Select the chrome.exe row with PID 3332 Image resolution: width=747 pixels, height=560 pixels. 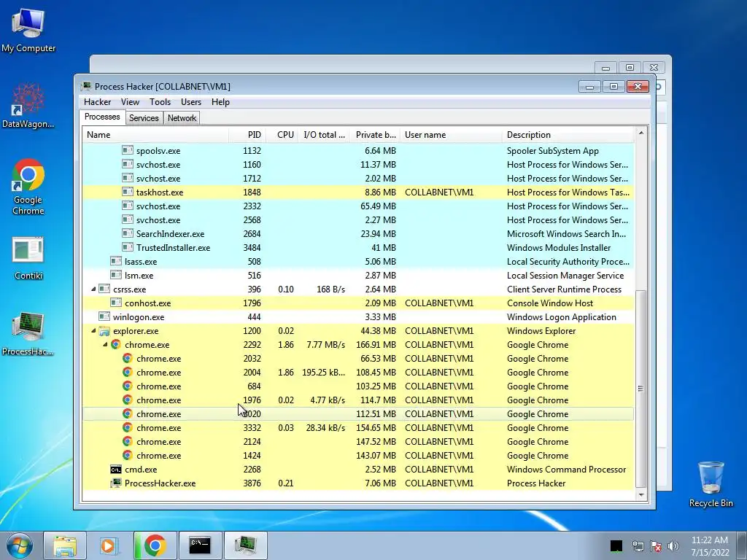(x=358, y=427)
